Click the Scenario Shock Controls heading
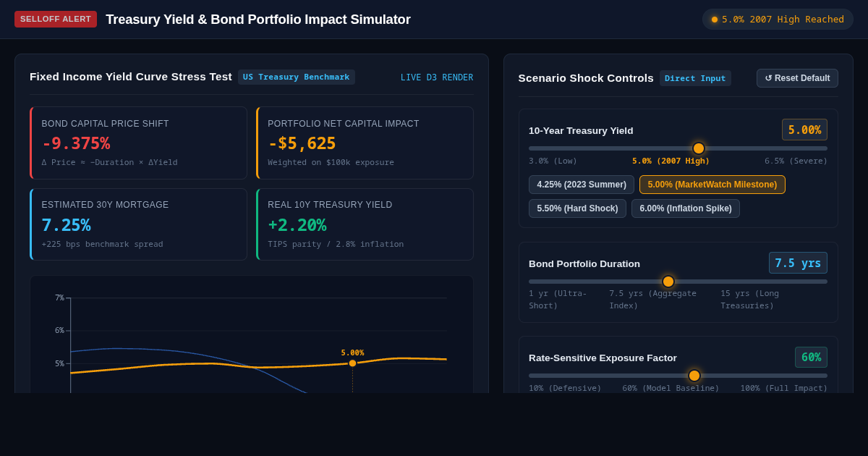This screenshot has width=868, height=456. click(586, 77)
